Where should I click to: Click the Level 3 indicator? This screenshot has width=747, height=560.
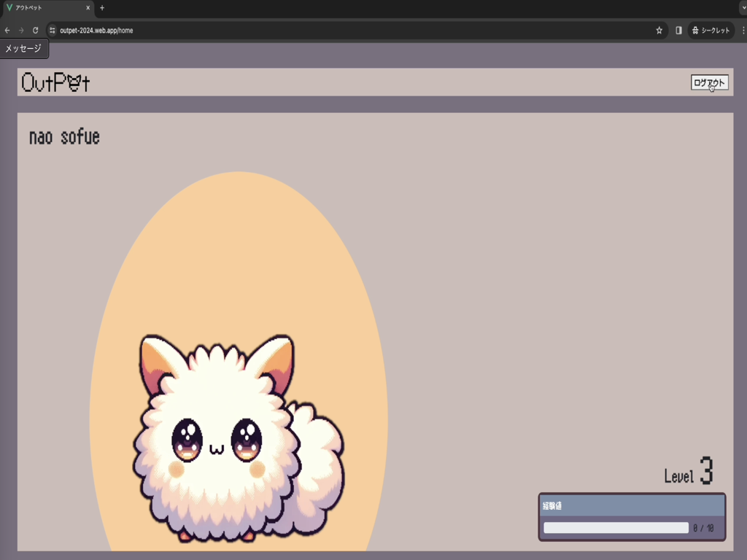(689, 472)
